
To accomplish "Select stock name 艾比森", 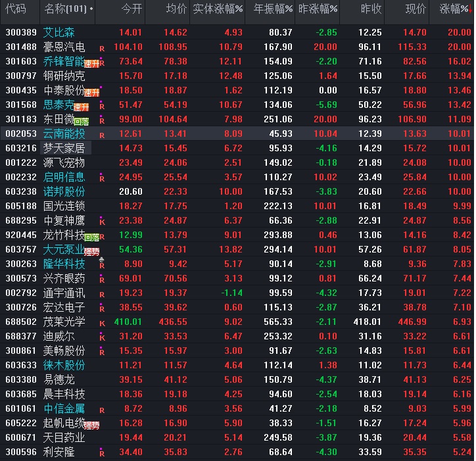I will [x=59, y=32].
